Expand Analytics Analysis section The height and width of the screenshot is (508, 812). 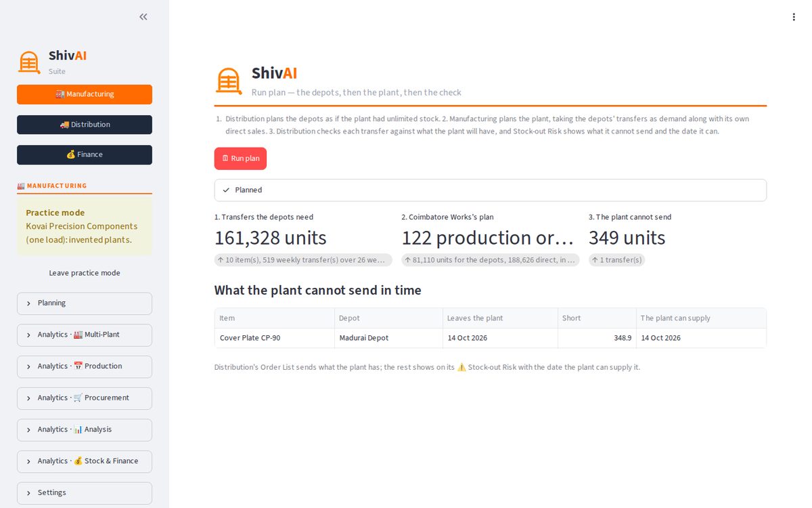(85, 430)
